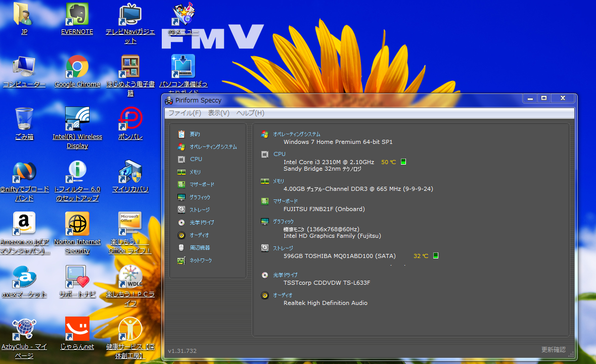Click 'Intel Core i3 2310M @ 2.10GHz' text
Viewport: 596px width, 364px height.
click(x=329, y=162)
